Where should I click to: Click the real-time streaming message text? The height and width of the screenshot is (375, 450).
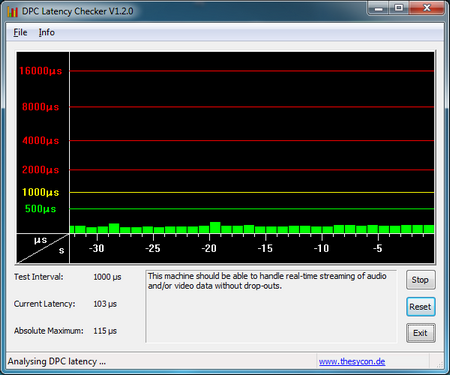[x=267, y=281]
